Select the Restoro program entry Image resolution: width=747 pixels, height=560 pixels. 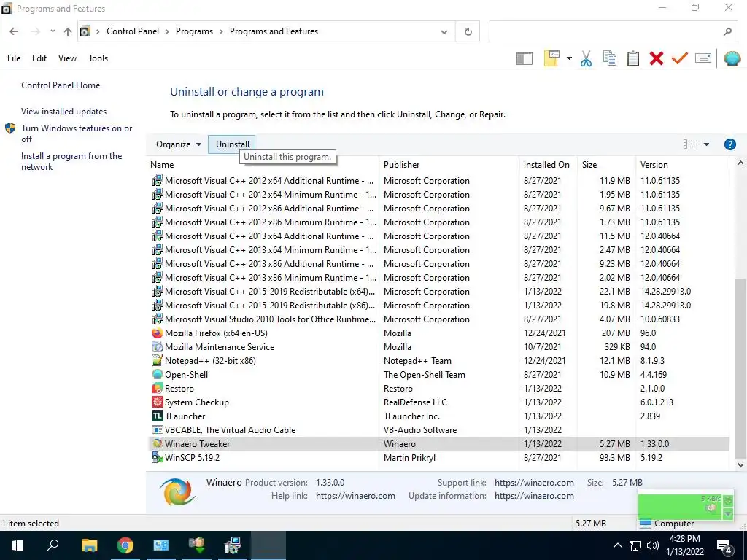tap(438, 389)
